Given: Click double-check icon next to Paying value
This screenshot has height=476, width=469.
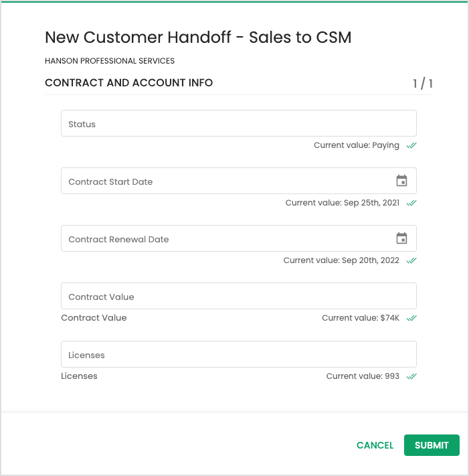Looking at the screenshot, I should point(411,145).
